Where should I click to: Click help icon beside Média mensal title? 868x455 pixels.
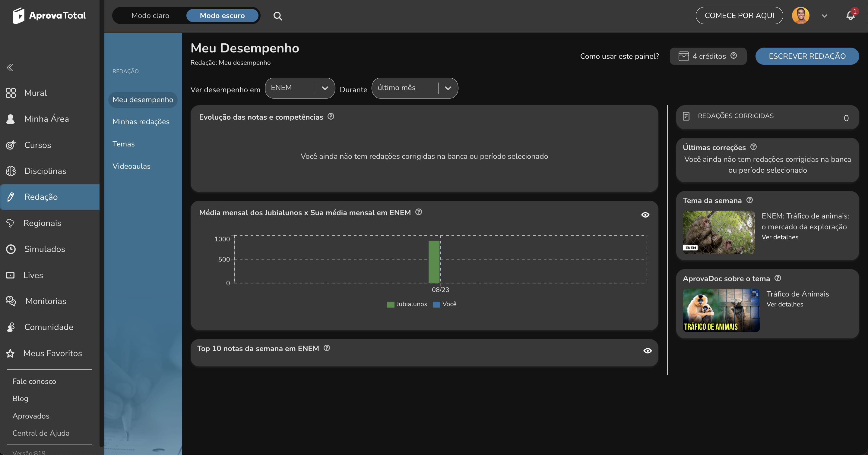click(419, 212)
